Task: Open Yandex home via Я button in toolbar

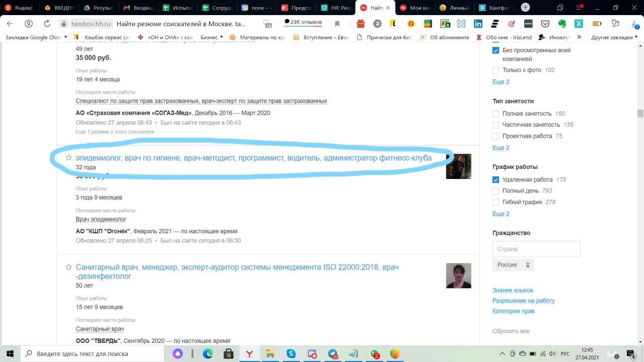Action: click(x=29, y=24)
